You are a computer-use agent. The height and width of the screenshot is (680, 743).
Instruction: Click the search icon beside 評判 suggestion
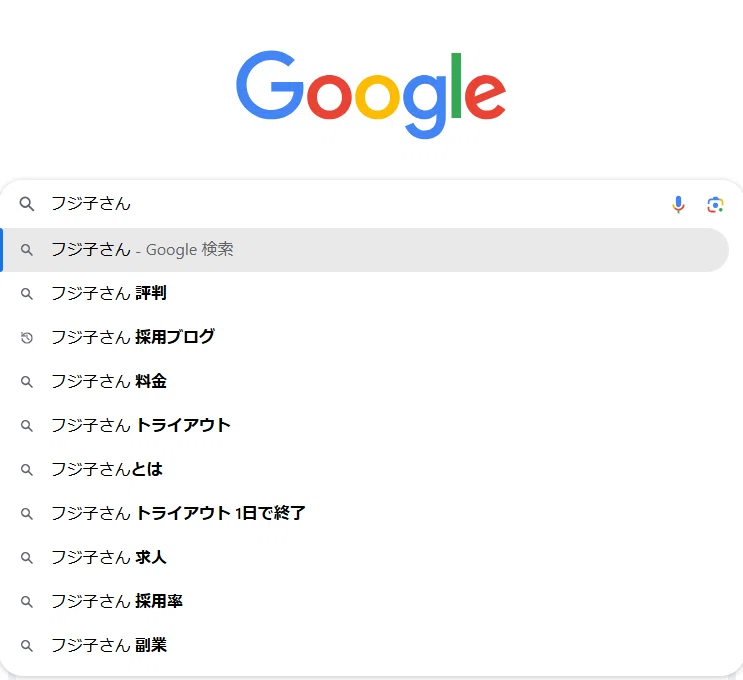(x=27, y=294)
